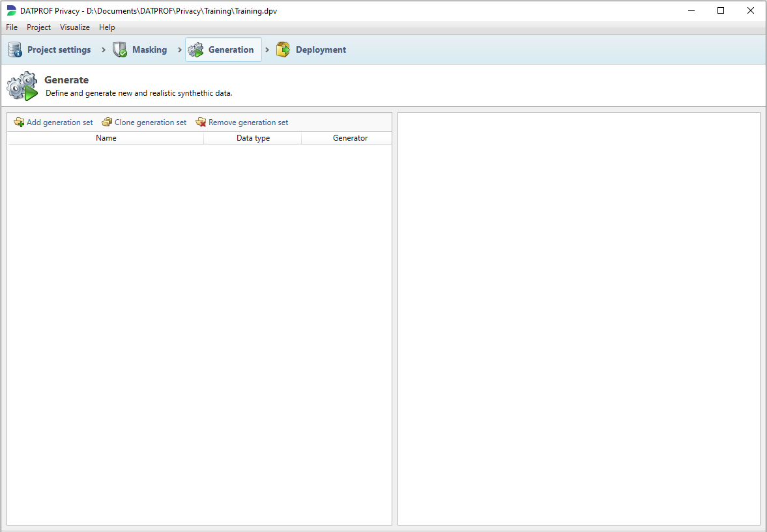Click the large Generate header gears icon
The image size is (767, 532).
(22, 86)
